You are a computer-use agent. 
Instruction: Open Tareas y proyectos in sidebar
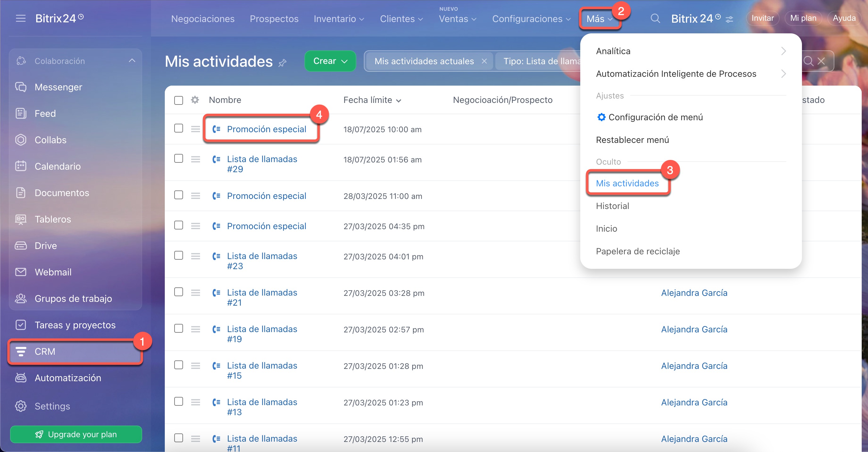click(75, 325)
